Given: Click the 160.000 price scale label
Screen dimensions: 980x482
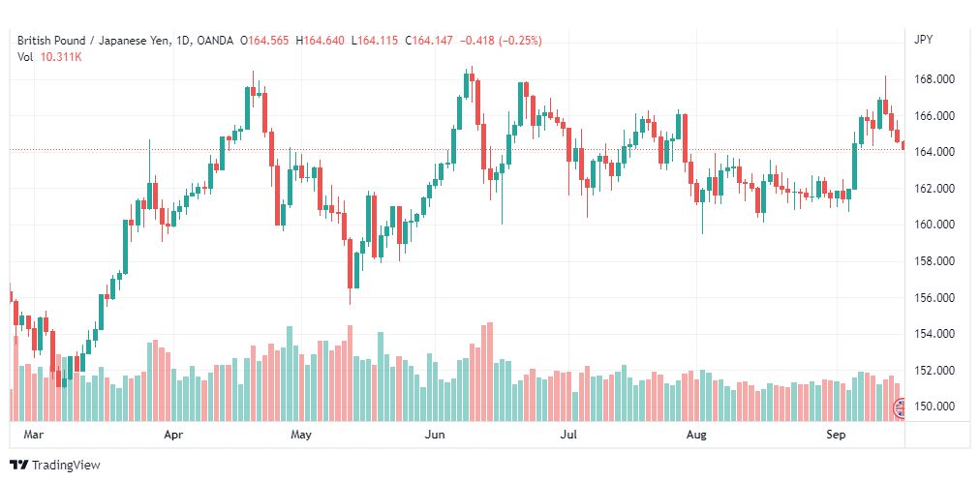Looking at the screenshot, I should 935,225.
